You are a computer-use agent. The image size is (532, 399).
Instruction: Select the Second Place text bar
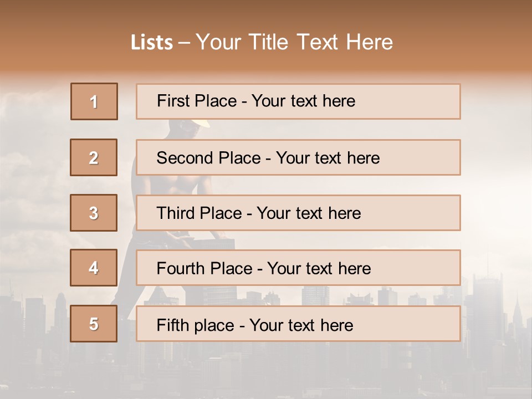tap(298, 157)
